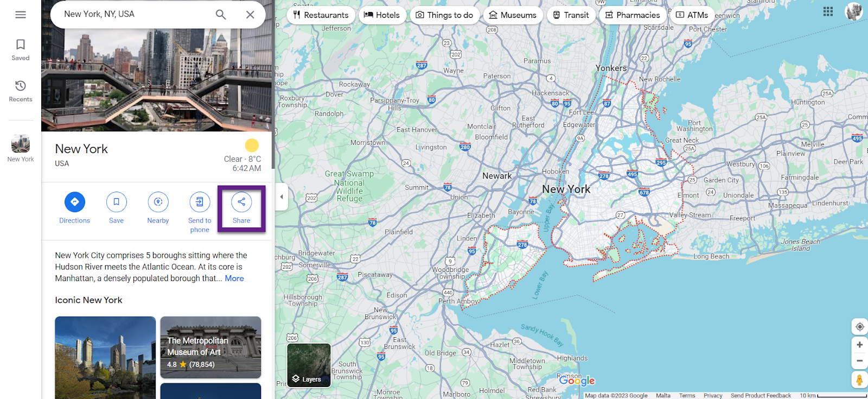868x399 pixels.
Task: Open Street View pegman
Action: (859, 380)
